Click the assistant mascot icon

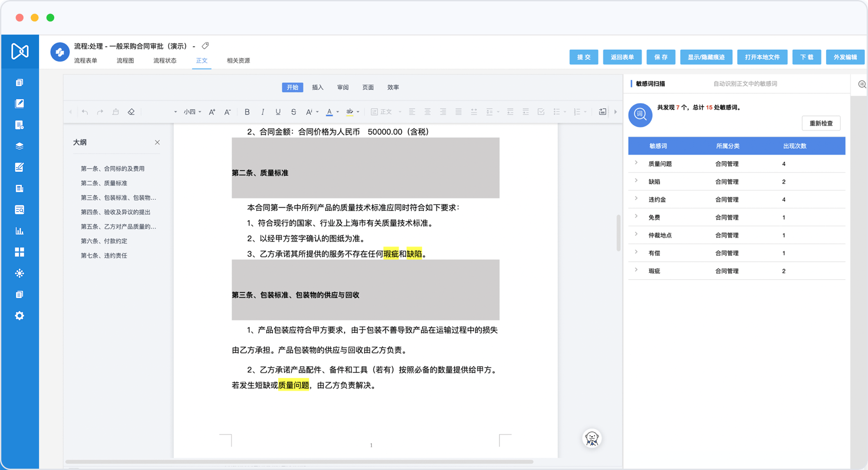click(x=592, y=438)
